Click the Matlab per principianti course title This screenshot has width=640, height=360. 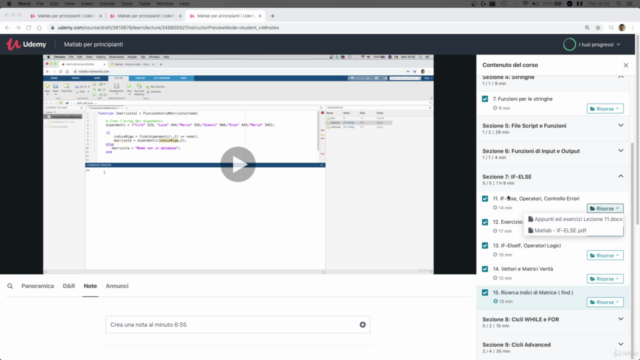click(93, 44)
